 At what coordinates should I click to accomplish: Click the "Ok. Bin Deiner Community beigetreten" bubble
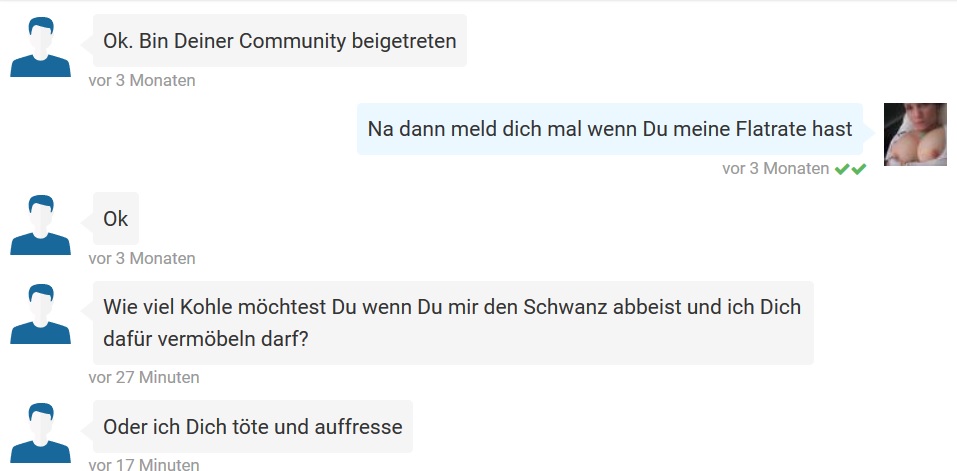point(280,42)
